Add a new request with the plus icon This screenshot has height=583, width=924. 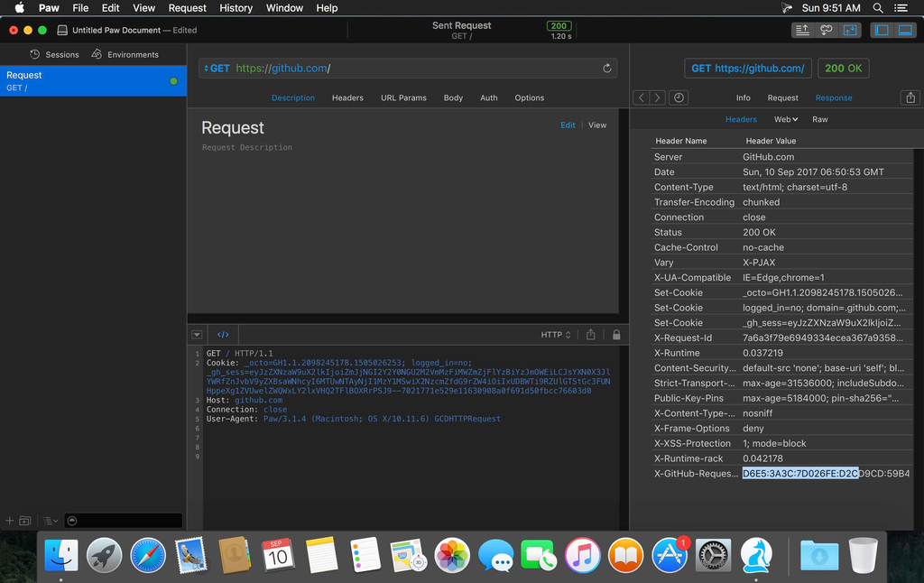[x=10, y=521]
